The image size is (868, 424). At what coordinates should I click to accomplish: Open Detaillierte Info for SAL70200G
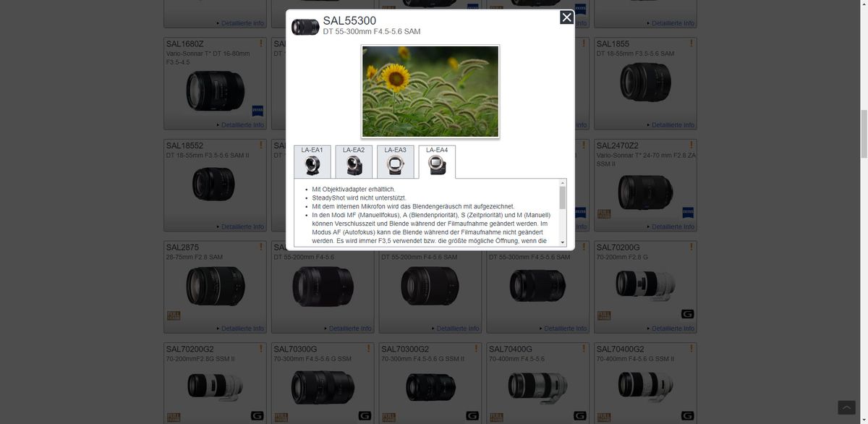click(673, 328)
